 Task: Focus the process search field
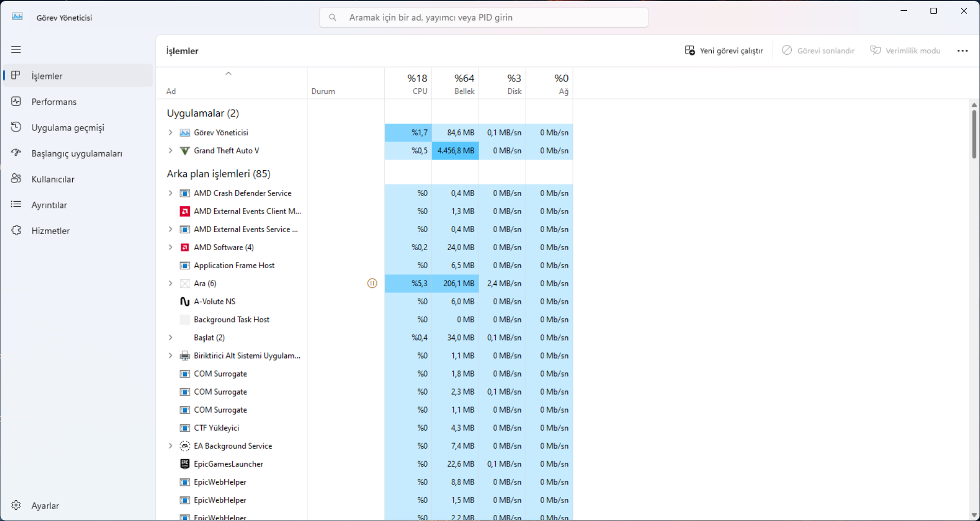(484, 18)
